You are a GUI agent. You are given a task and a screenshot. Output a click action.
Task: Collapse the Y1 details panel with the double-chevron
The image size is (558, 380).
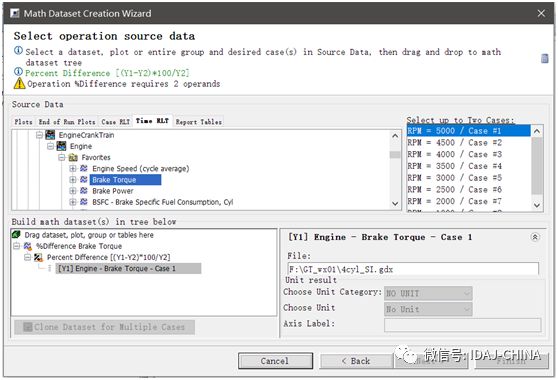[535, 237]
